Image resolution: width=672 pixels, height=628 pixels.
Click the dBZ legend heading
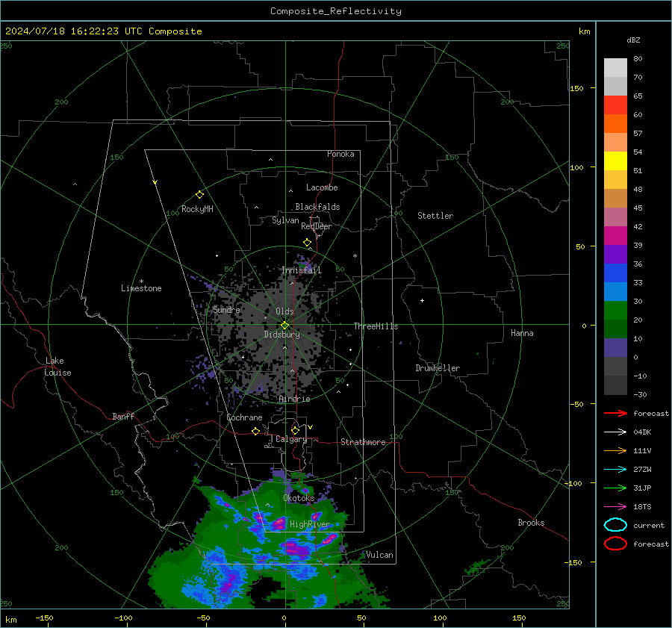coord(633,40)
